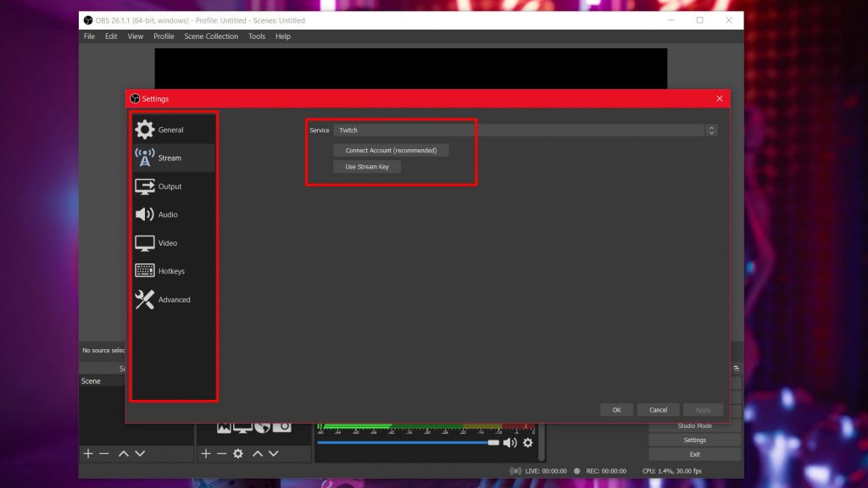Image resolution: width=868 pixels, height=488 pixels.
Task: Open the Output settings section
Action: (x=174, y=186)
